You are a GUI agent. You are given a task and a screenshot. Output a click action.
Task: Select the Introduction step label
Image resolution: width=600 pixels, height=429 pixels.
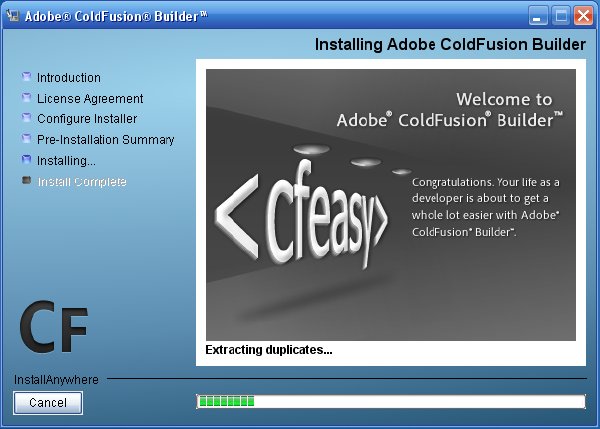pos(69,78)
